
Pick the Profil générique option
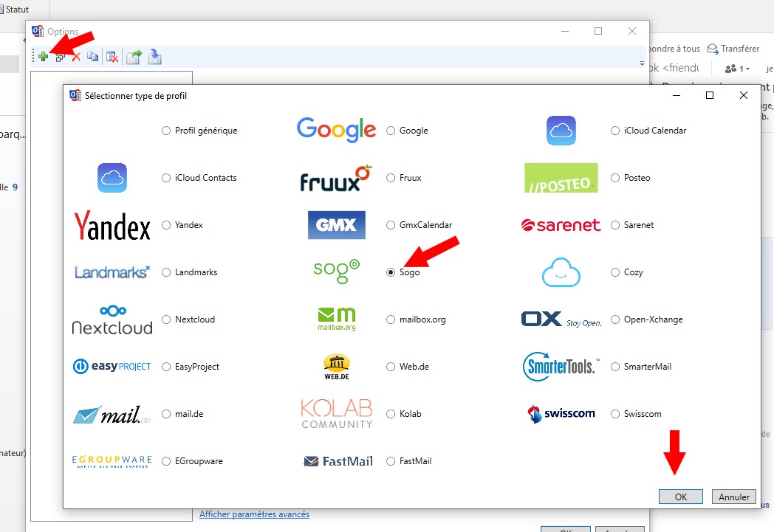(166, 131)
